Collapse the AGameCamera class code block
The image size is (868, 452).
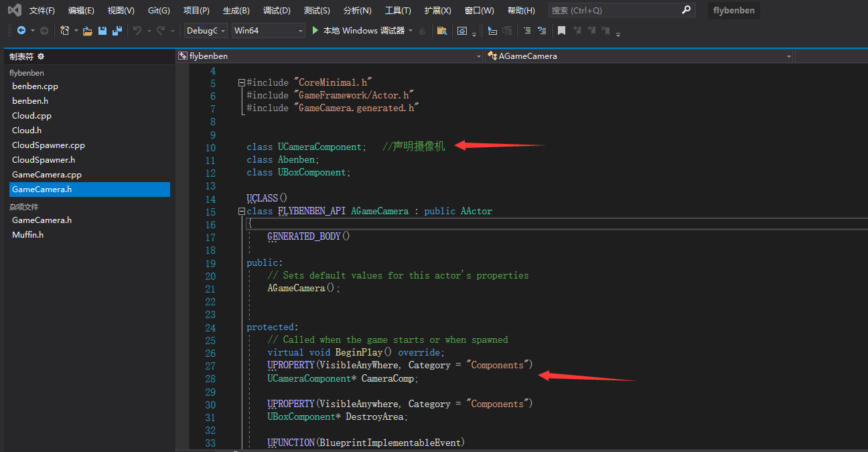tap(241, 212)
